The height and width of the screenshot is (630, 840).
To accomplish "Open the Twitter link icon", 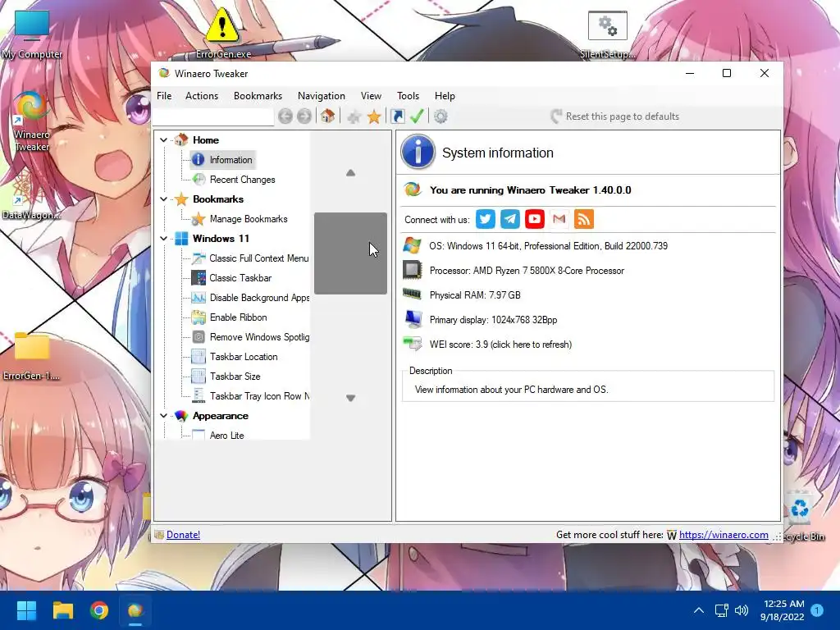I will 486,219.
